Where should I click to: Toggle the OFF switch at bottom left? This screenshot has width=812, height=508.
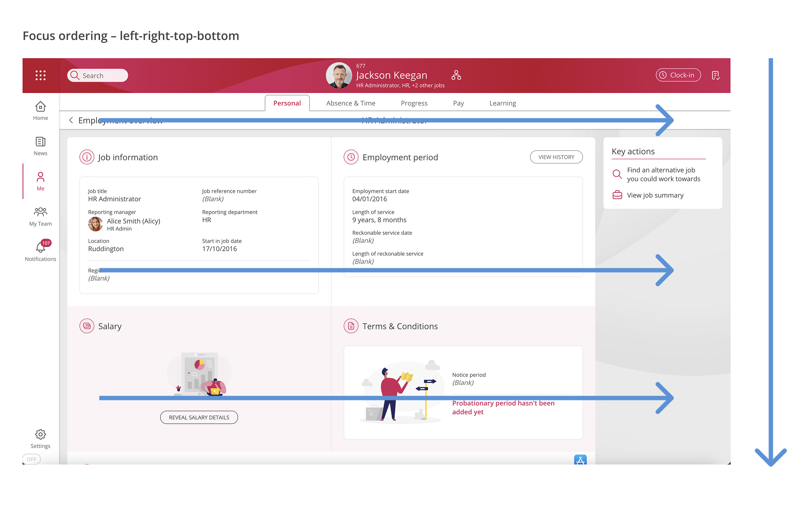pos(32,459)
